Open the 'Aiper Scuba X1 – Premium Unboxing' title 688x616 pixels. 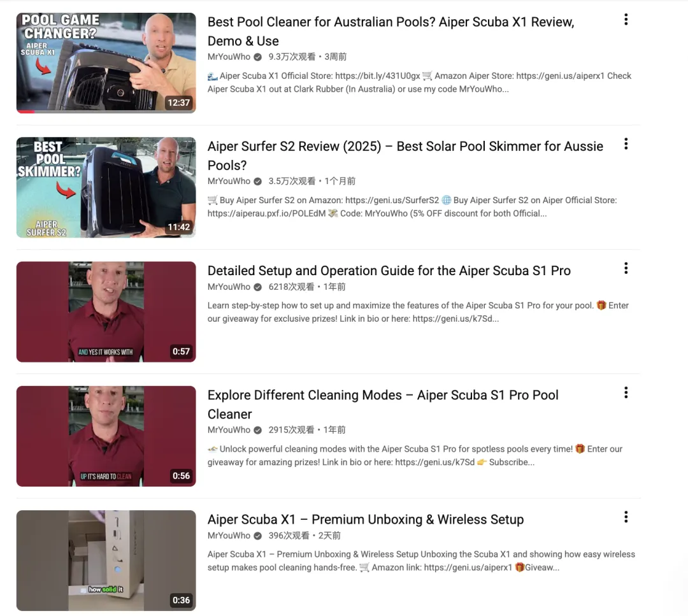pyautogui.click(x=366, y=519)
